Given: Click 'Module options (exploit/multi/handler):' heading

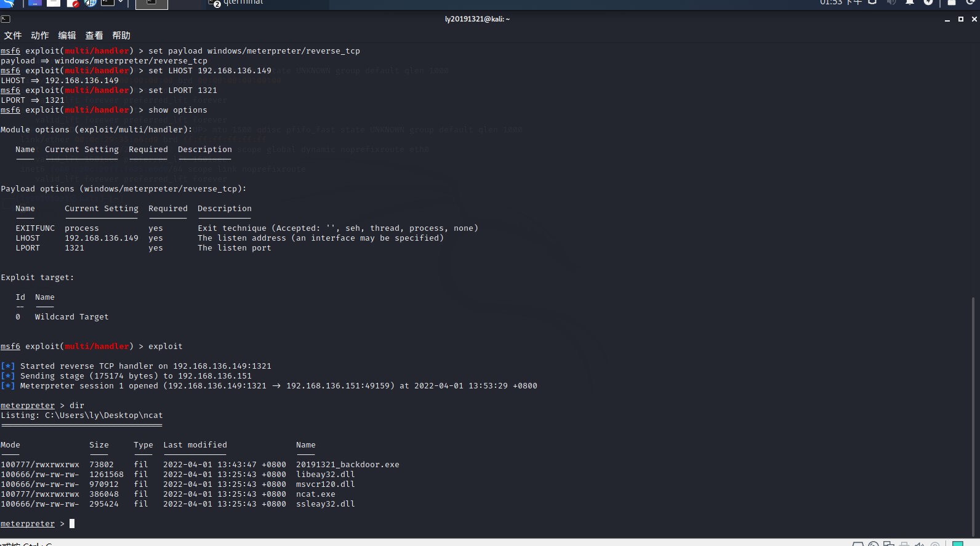Looking at the screenshot, I should pyautogui.click(x=97, y=130).
